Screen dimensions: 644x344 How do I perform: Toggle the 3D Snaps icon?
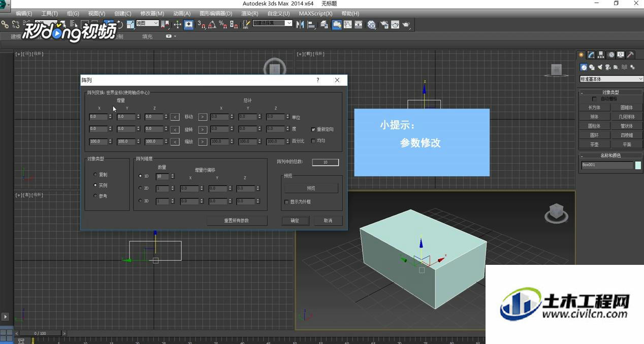click(x=201, y=24)
